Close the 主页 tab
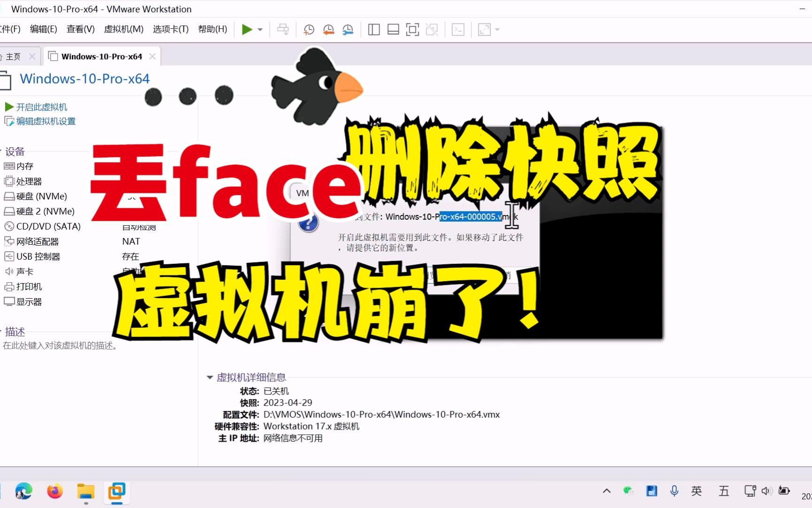812x508 pixels. click(32, 56)
